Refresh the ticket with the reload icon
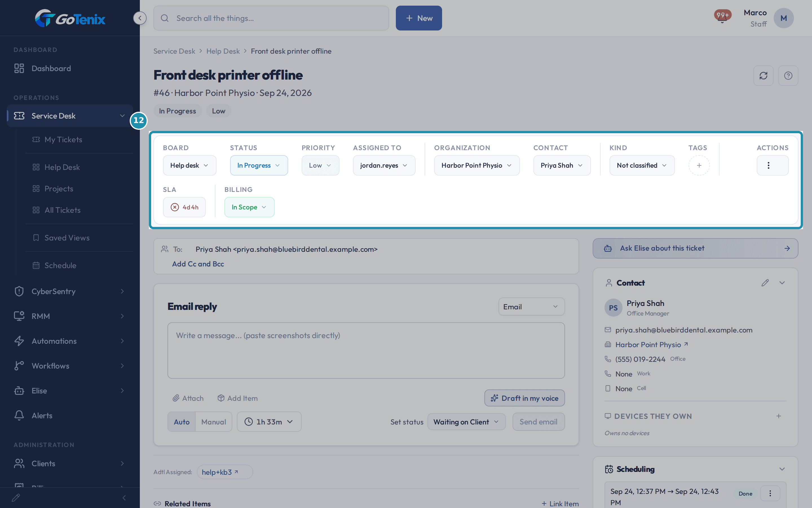The image size is (812, 508). 763,76
